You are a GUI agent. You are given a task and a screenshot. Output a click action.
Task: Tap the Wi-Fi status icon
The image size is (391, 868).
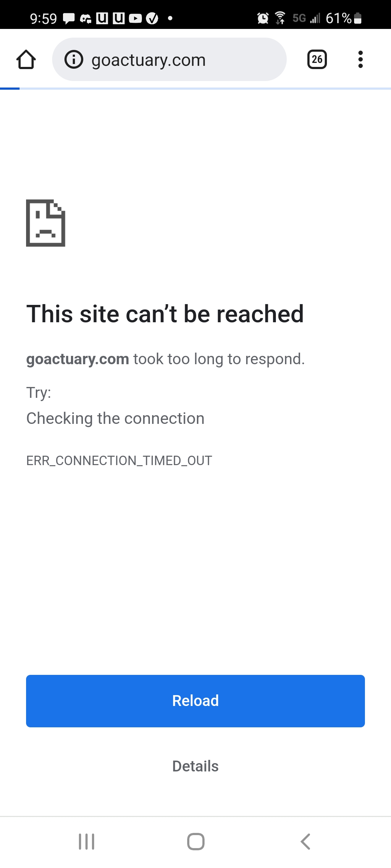coord(280,18)
